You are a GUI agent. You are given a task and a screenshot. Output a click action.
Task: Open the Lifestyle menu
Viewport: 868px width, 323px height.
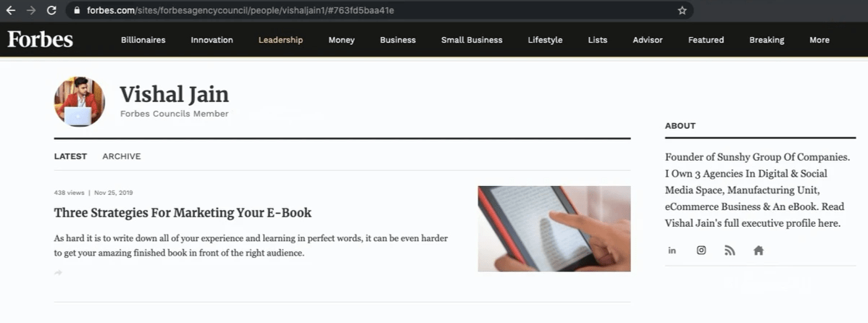[545, 40]
